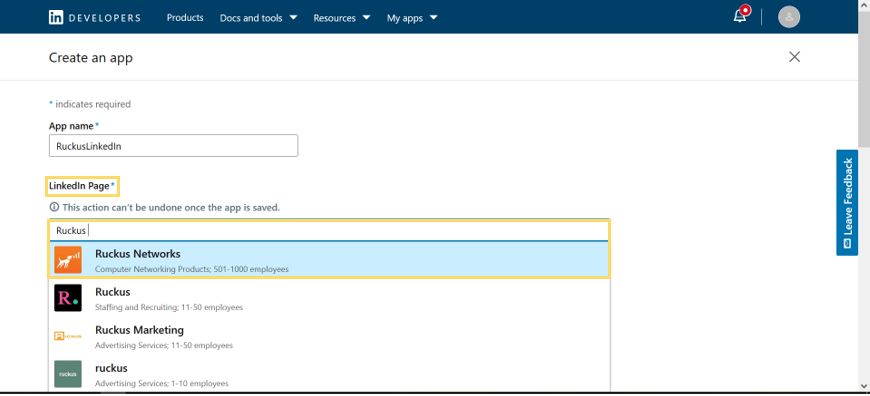Click the LinkedIn Developers logo
870x396 pixels.
tap(94, 18)
